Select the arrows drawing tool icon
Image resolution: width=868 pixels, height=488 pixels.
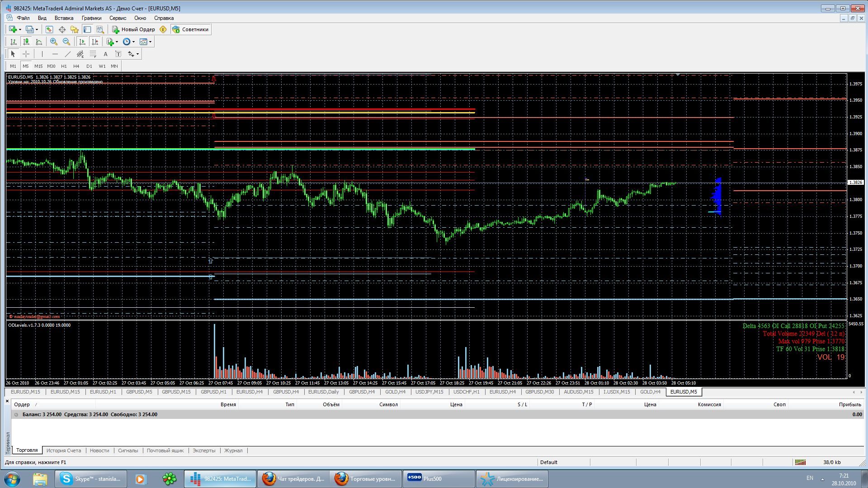[x=131, y=54]
